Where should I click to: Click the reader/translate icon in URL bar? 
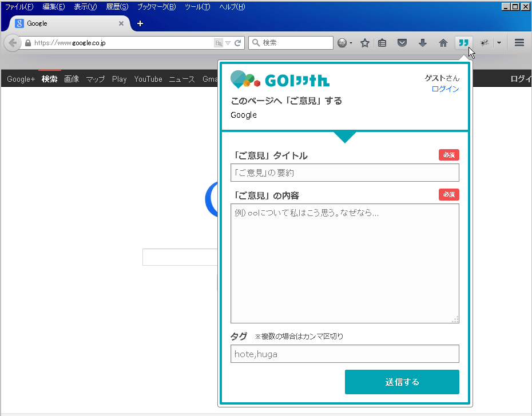coord(219,43)
